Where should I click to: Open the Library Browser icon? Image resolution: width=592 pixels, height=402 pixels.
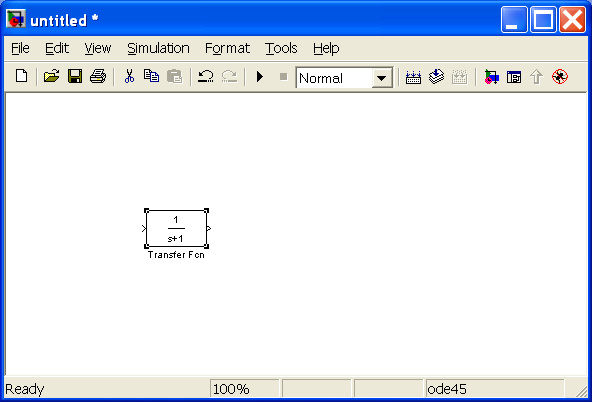point(491,77)
